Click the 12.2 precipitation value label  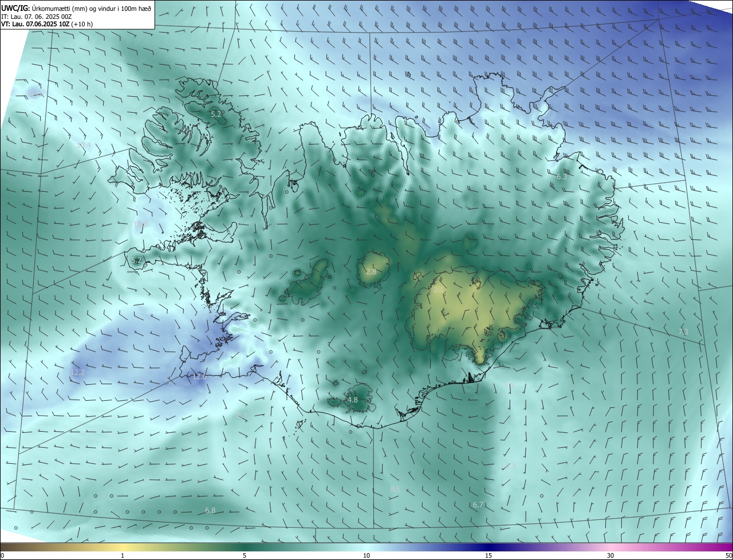pos(77,372)
